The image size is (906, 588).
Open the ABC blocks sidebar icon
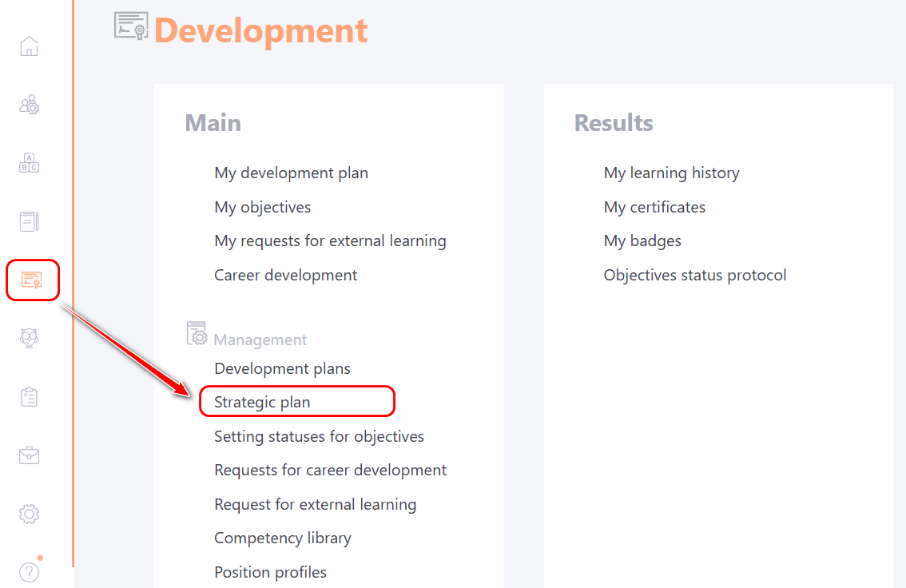click(x=30, y=163)
